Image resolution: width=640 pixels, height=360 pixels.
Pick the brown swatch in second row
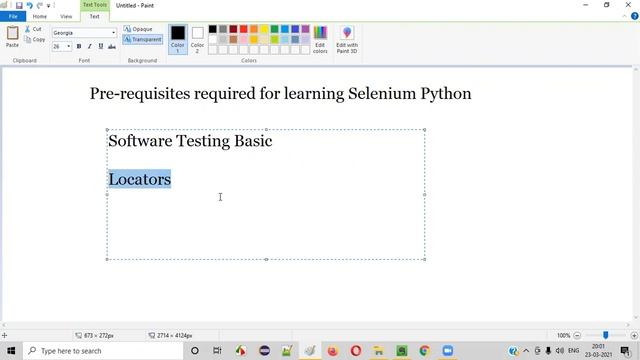(x=233, y=40)
